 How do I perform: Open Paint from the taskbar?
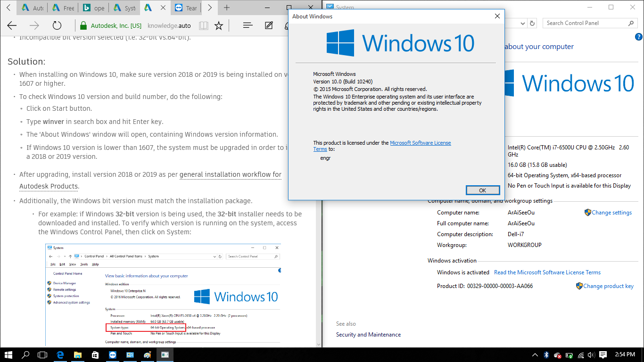148,355
